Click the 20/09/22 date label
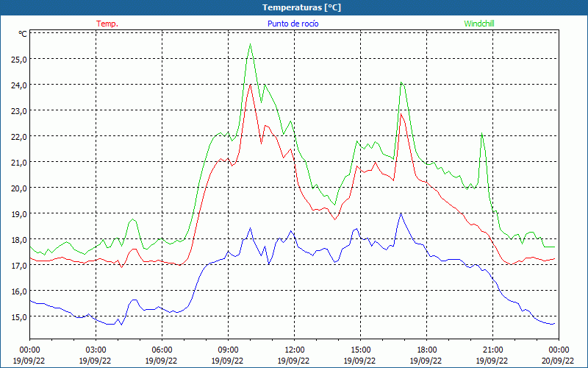The width and height of the screenshot is (588, 368). (x=559, y=361)
